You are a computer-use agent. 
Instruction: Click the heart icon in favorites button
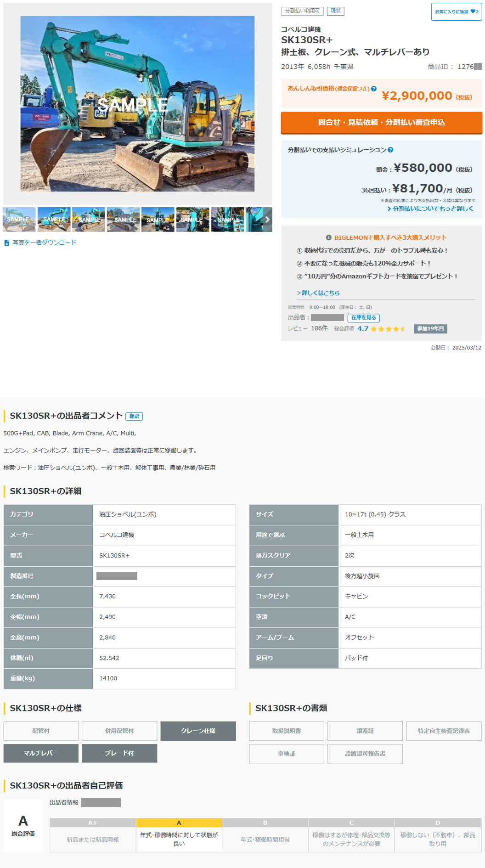473,11
